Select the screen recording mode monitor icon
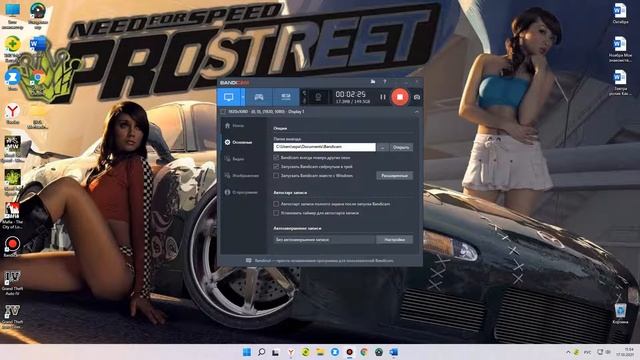Viewport: 640px width, 360px height. 229,97
